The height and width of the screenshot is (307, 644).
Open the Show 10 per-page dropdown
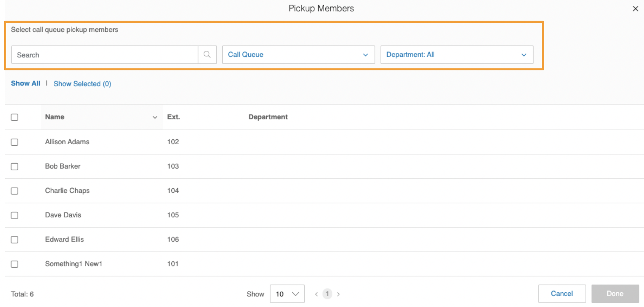click(287, 294)
